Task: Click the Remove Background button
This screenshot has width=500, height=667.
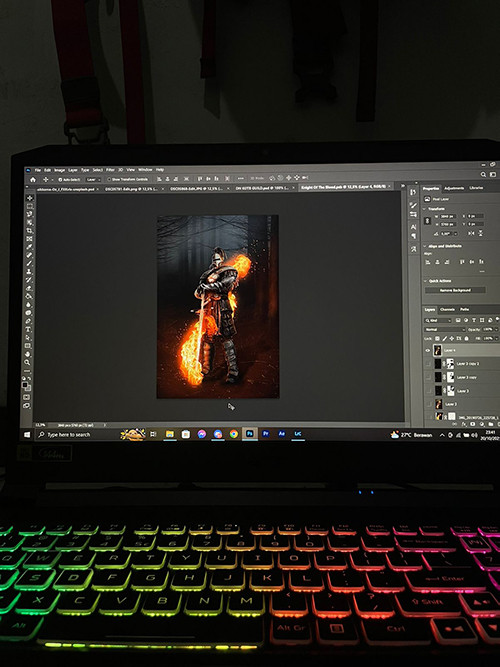Action: pos(455,290)
